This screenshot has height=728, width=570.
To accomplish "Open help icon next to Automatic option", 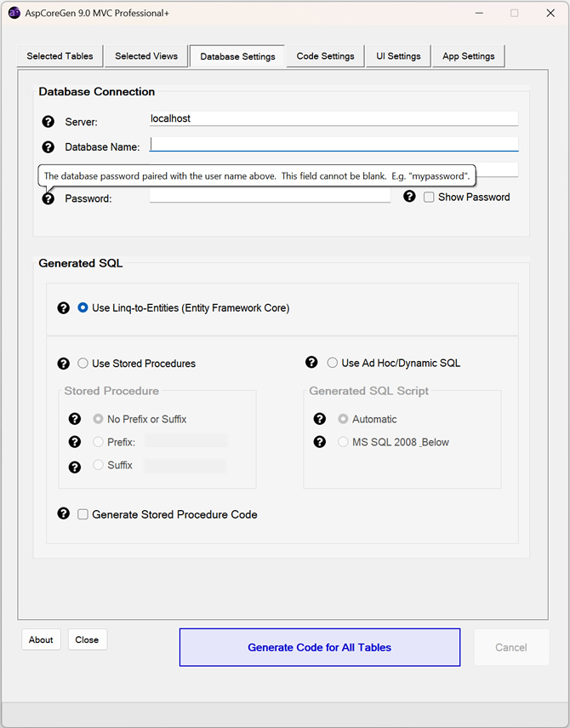I will coord(320,419).
